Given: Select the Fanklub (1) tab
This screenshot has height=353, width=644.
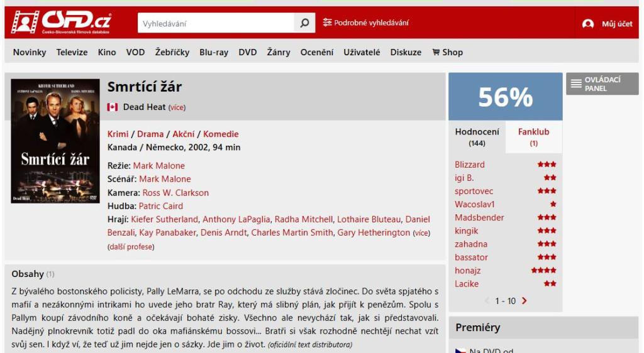Looking at the screenshot, I should click(533, 137).
